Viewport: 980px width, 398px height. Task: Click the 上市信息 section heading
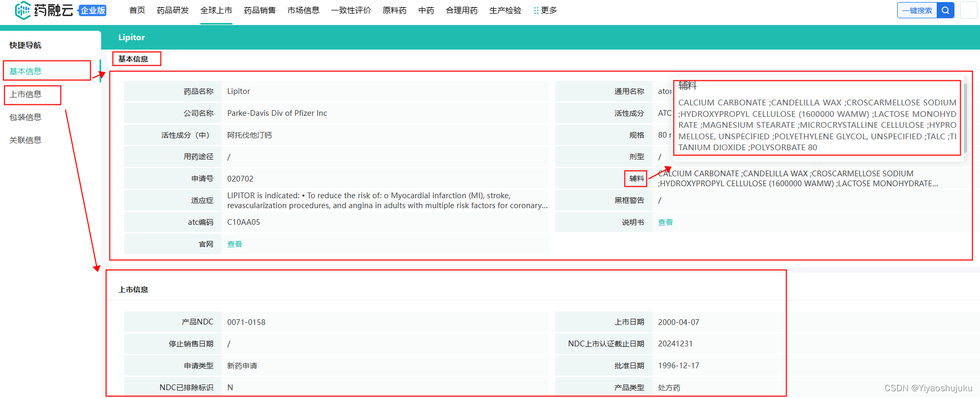pyautogui.click(x=133, y=290)
